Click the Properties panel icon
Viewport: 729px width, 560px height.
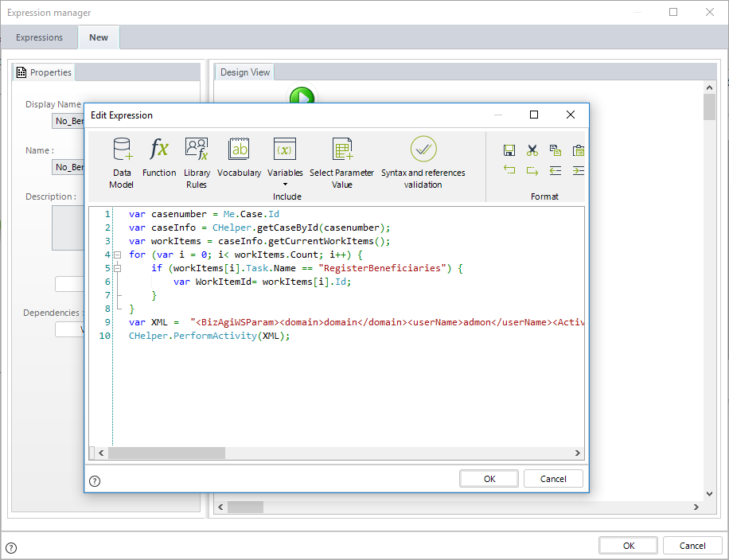pyautogui.click(x=21, y=72)
